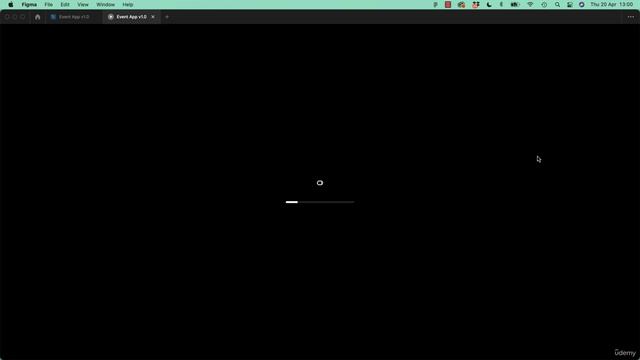Open the File menu

coord(49,4)
